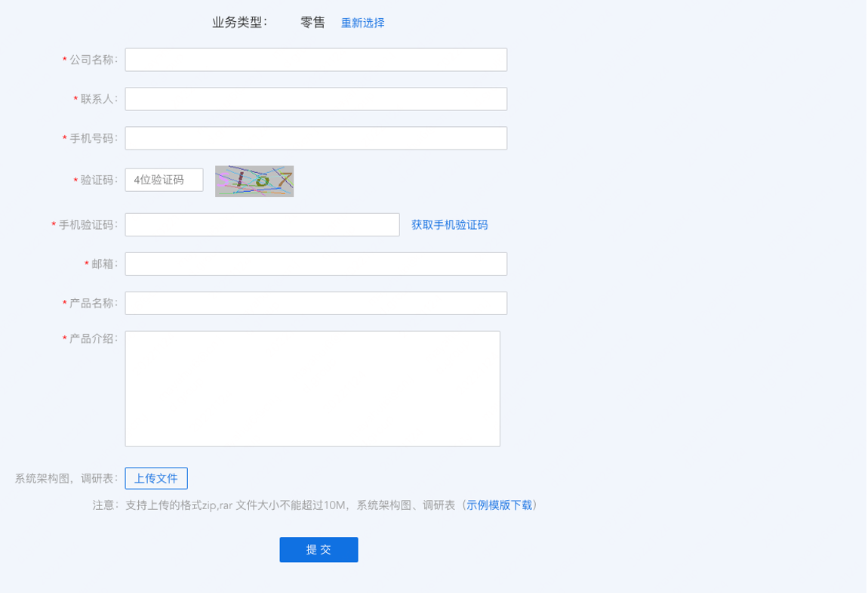Click the 零售 business type value
Image resolution: width=868 pixels, height=593 pixels.
coord(312,23)
